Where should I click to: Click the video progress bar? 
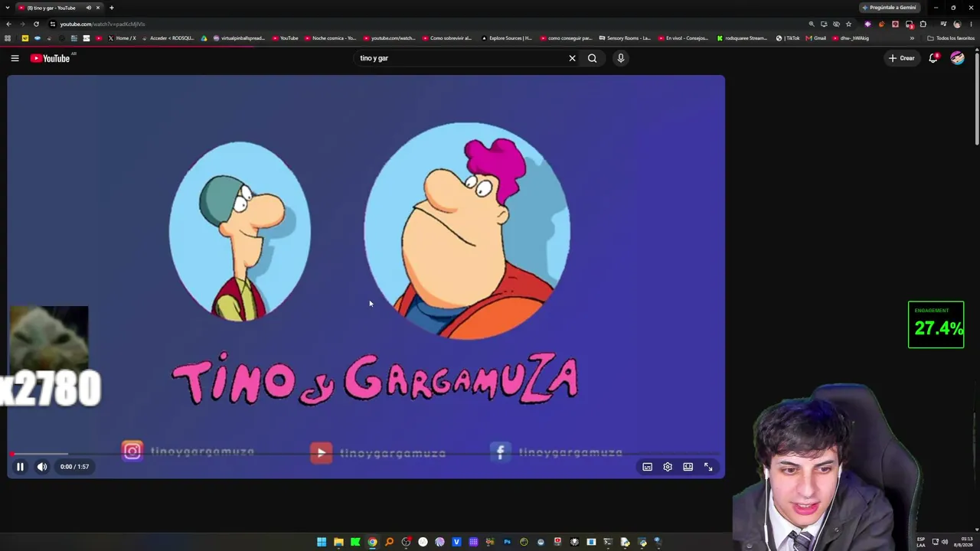366,455
